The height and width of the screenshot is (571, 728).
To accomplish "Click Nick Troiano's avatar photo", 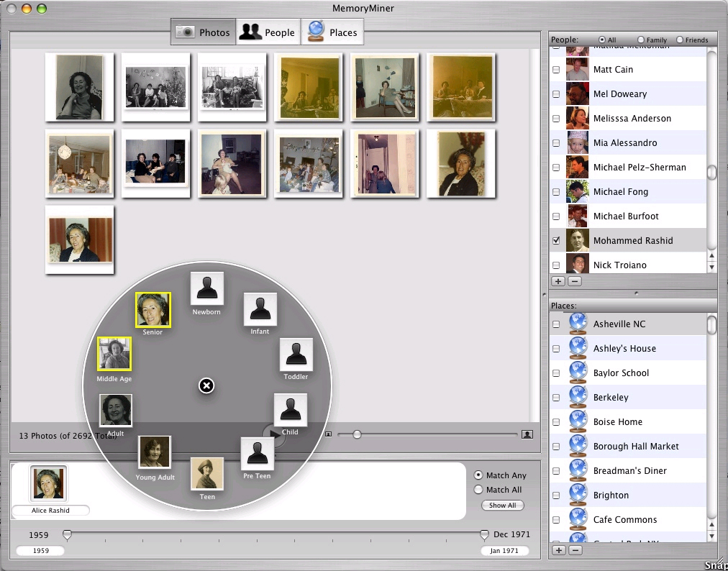I will pyautogui.click(x=578, y=264).
